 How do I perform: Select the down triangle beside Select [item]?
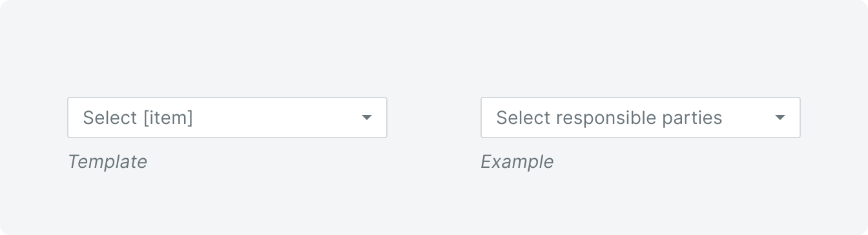coord(367,117)
